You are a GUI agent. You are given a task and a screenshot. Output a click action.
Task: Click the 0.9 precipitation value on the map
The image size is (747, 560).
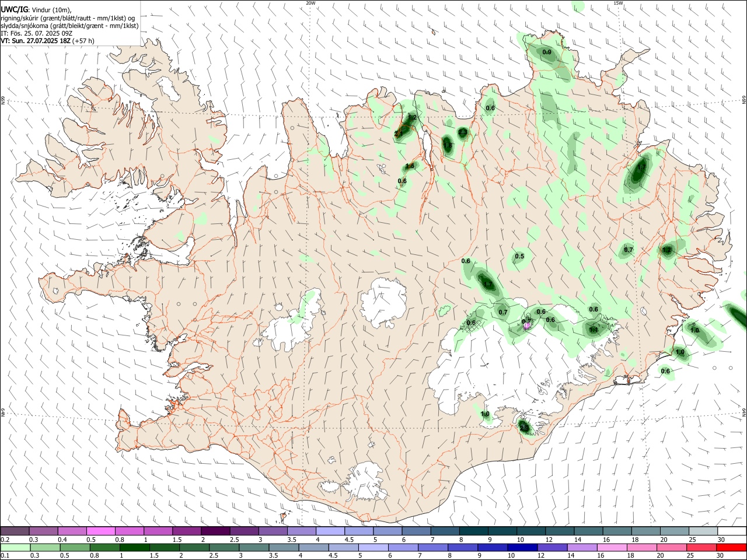pyautogui.click(x=547, y=52)
